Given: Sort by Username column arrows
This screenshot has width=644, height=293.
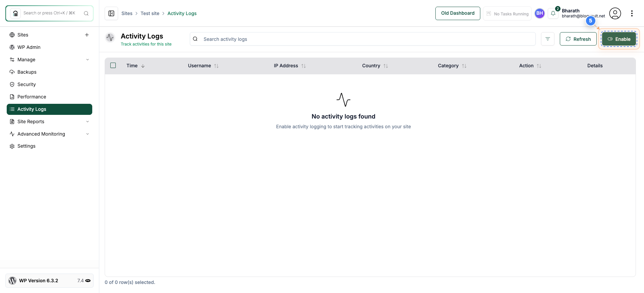Looking at the screenshot, I should [x=216, y=66].
